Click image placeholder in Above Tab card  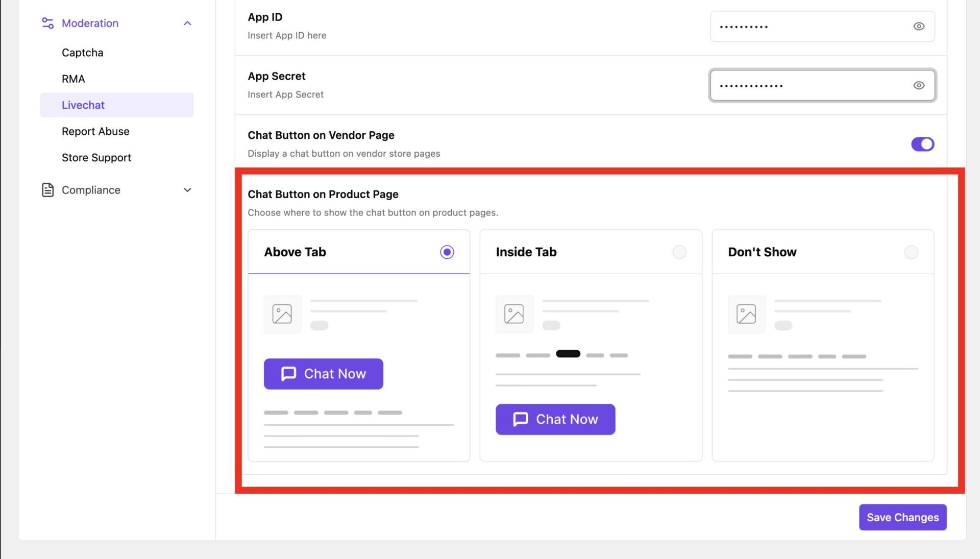tap(282, 314)
